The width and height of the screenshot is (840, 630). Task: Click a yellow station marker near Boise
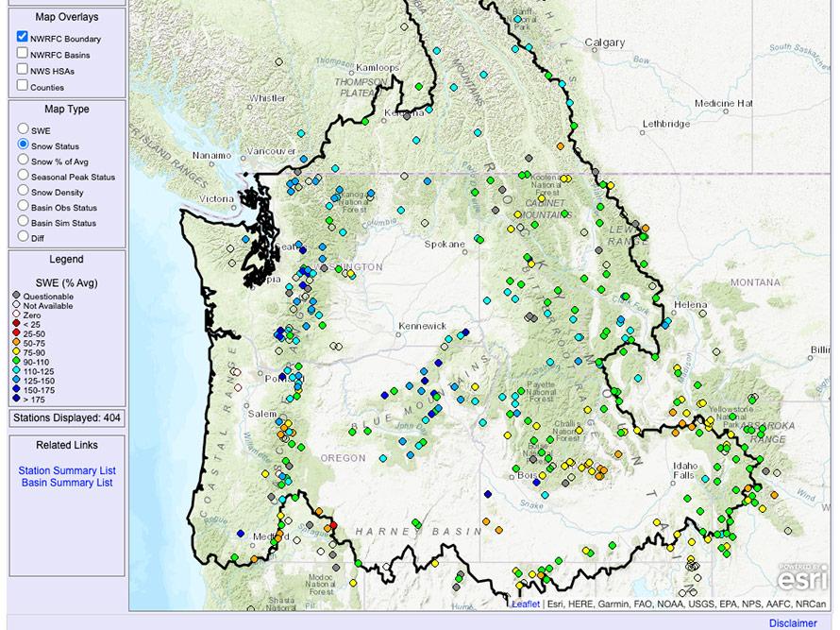[543, 475]
